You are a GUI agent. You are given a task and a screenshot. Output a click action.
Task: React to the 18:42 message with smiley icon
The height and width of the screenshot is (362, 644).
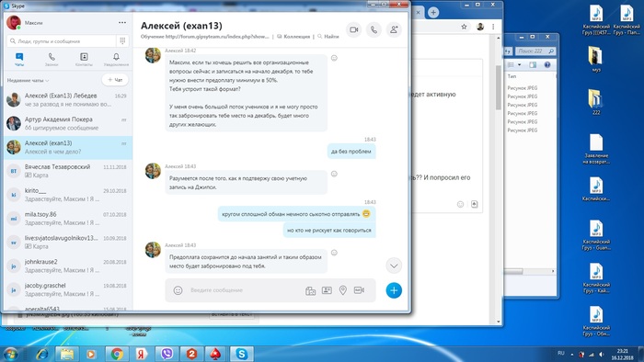pos(334,58)
